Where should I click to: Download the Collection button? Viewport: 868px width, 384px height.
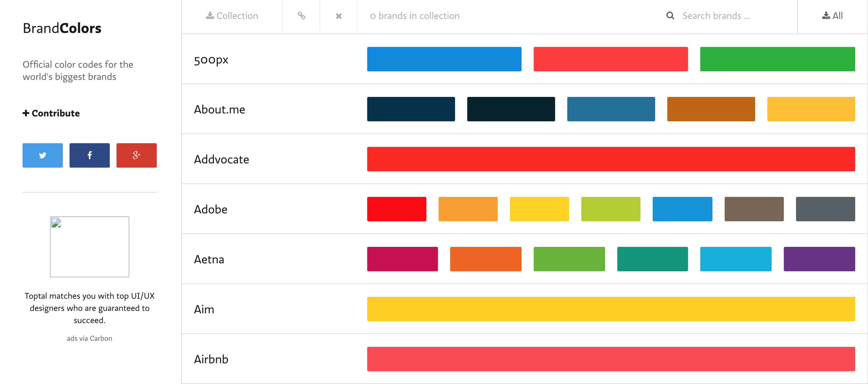coord(232,16)
